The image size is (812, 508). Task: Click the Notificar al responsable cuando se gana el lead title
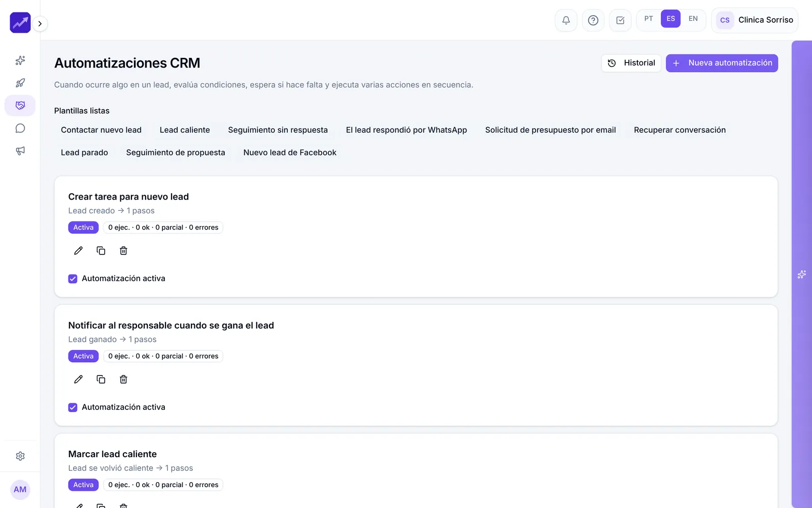click(x=171, y=326)
